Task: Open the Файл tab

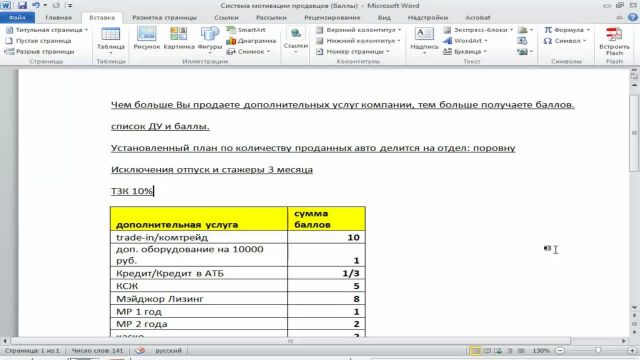Action: pos(17,18)
